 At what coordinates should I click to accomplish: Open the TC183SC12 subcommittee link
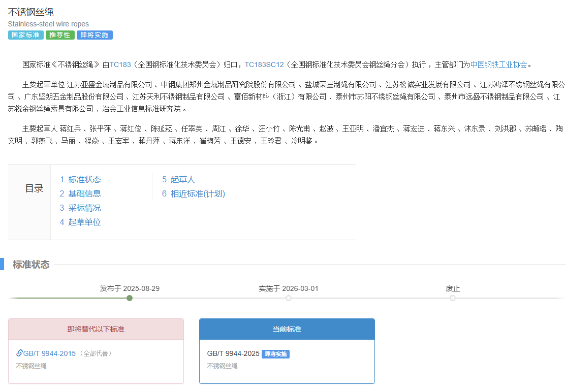[x=264, y=64]
